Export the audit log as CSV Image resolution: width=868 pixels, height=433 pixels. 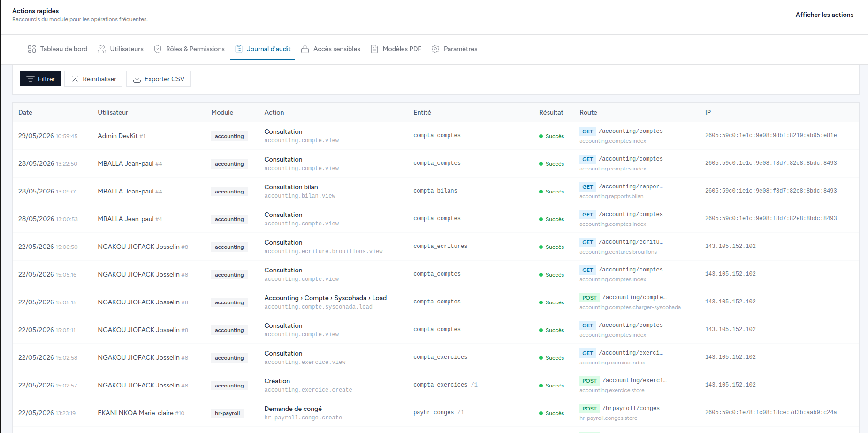159,79
